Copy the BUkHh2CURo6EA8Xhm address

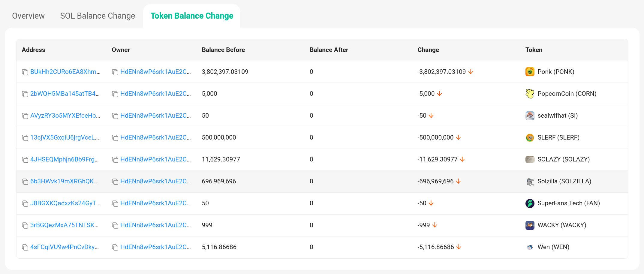click(25, 72)
